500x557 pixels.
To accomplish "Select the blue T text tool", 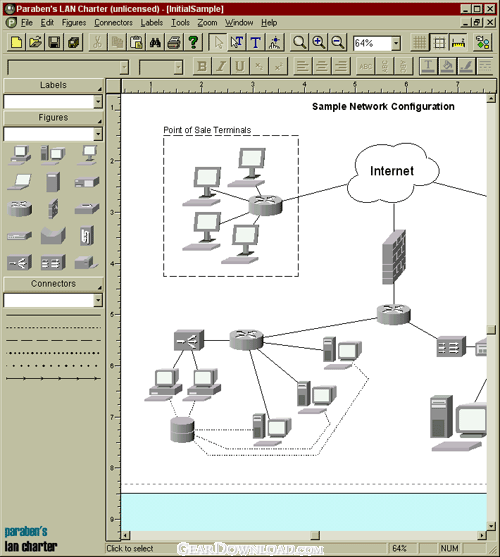I will [x=256, y=43].
